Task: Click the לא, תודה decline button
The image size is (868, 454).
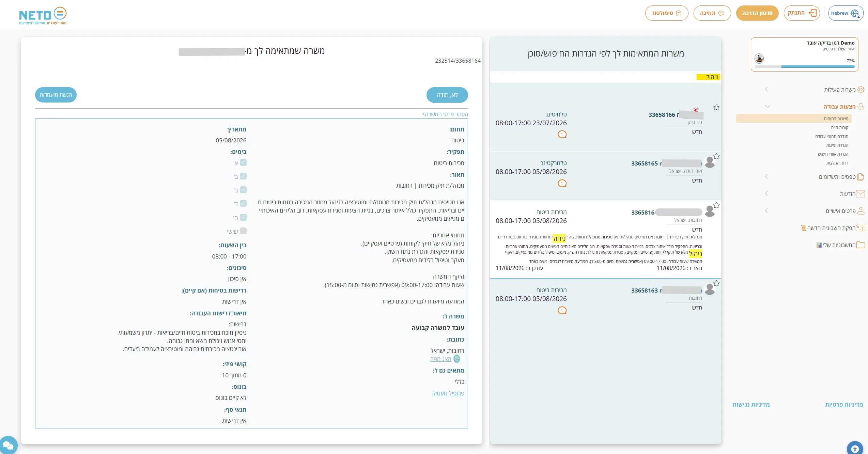Action: pyautogui.click(x=447, y=95)
